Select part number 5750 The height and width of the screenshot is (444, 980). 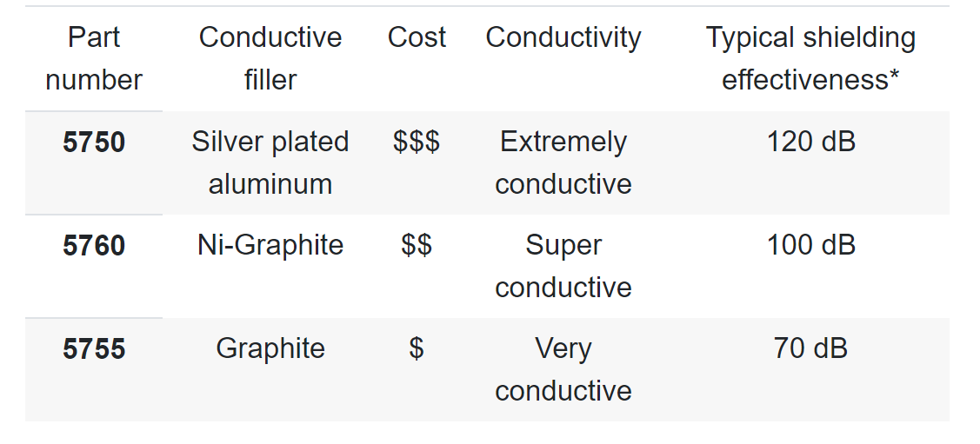point(94,142)
